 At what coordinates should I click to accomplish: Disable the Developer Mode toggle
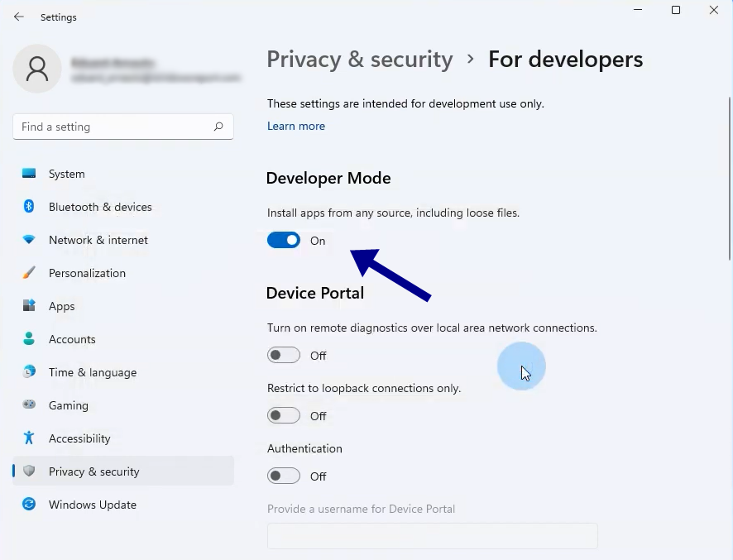click(284, 240)
